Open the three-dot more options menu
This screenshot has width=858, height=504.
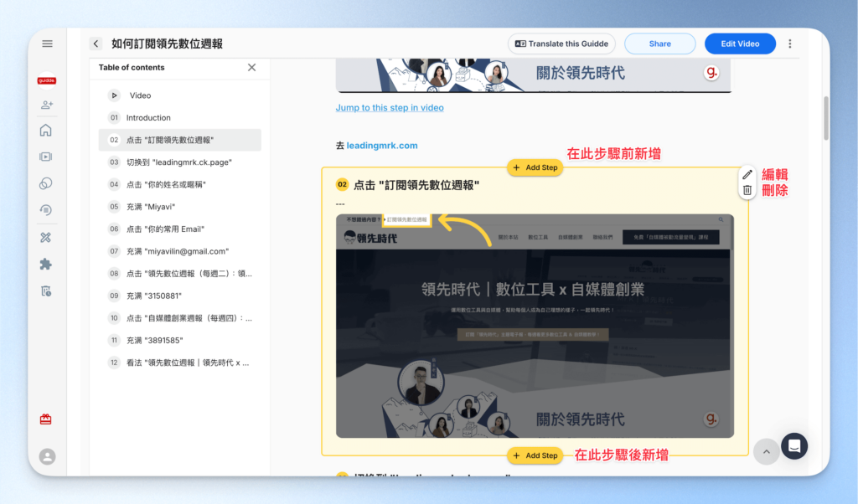coord(789,44)
